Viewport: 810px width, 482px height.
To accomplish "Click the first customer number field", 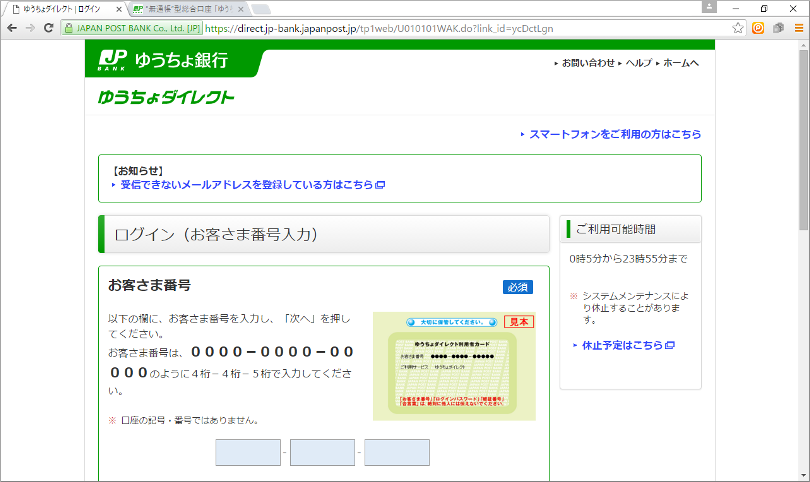I will (248, 453).
